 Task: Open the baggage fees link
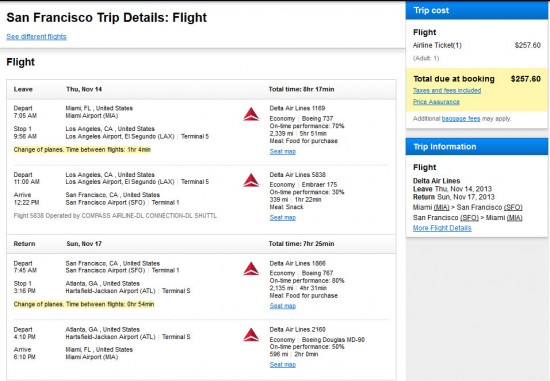(x=461, y=119)
